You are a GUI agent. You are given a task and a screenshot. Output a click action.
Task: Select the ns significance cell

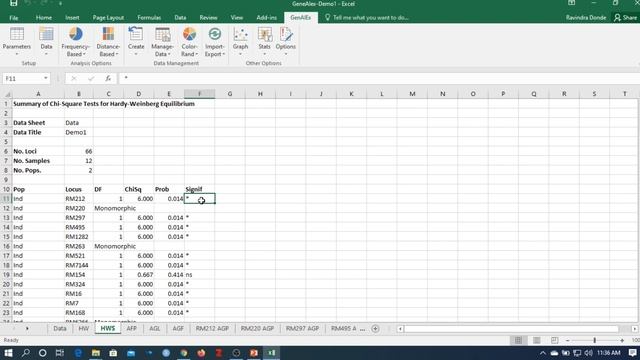coord(200,275)
